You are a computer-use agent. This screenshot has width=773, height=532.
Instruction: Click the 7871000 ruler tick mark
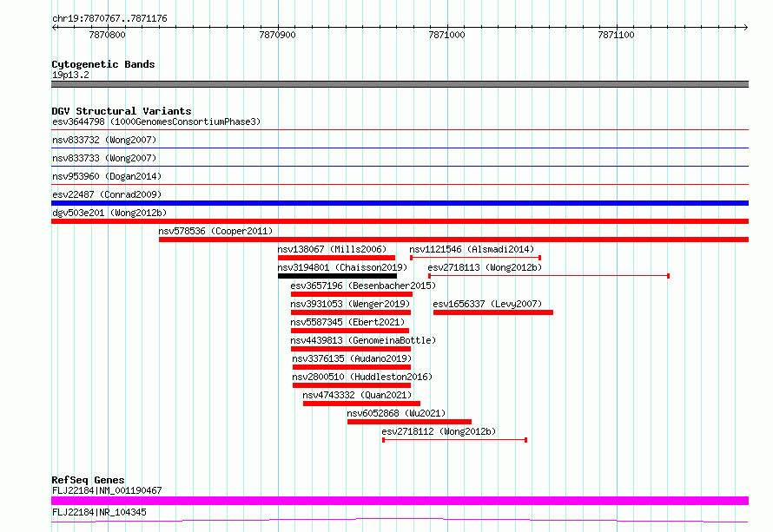(x=447, y=28)
